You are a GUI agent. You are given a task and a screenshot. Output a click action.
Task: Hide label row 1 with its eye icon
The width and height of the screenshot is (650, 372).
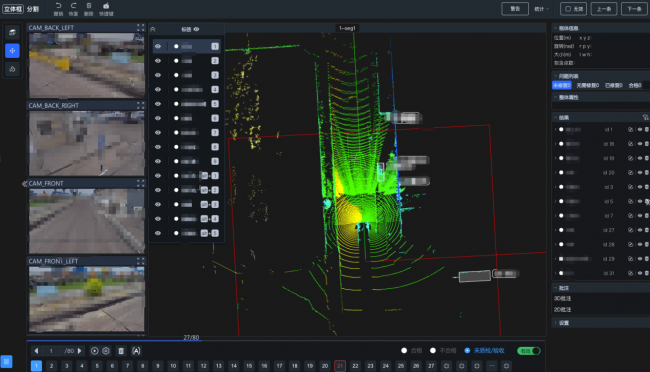[158, 46]
